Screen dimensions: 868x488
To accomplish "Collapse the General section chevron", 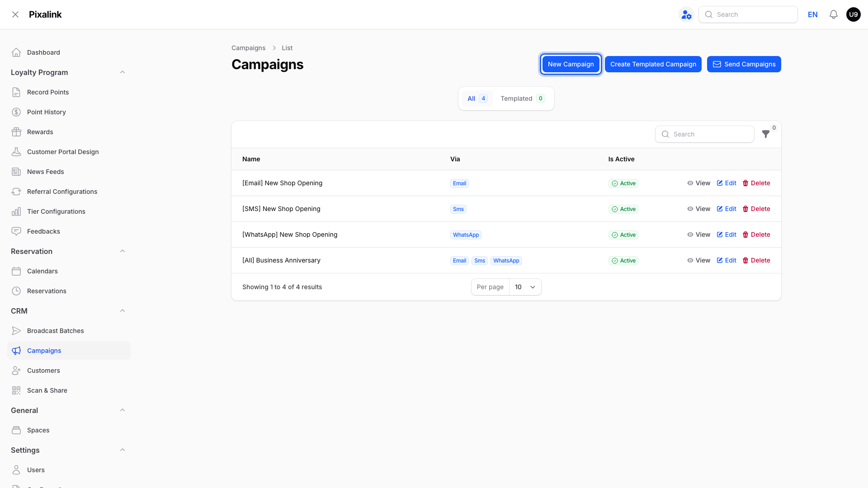I will tap(123, 410).
